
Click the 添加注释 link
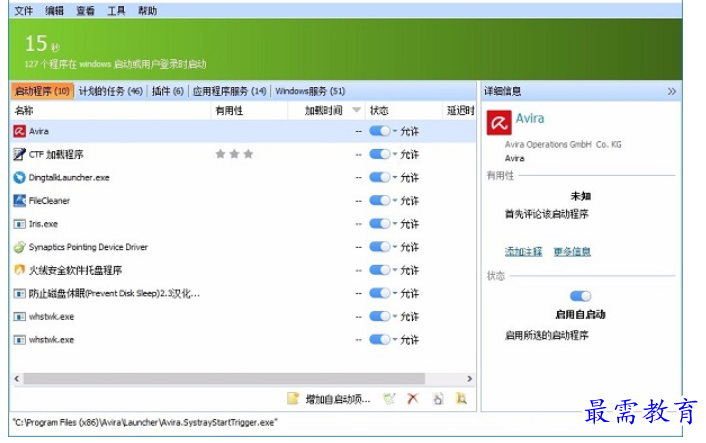523,251
